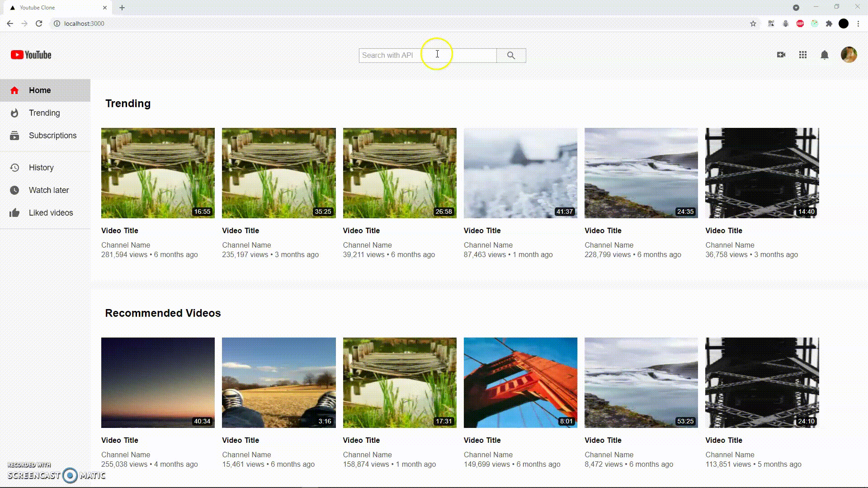Open the notifications bell

click(825, 55)
